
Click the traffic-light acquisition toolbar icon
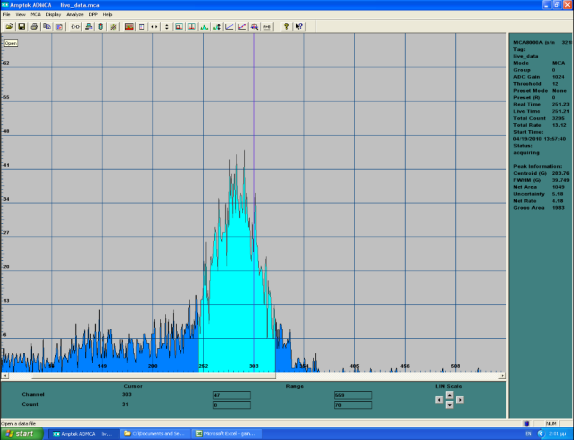point(101,27)
